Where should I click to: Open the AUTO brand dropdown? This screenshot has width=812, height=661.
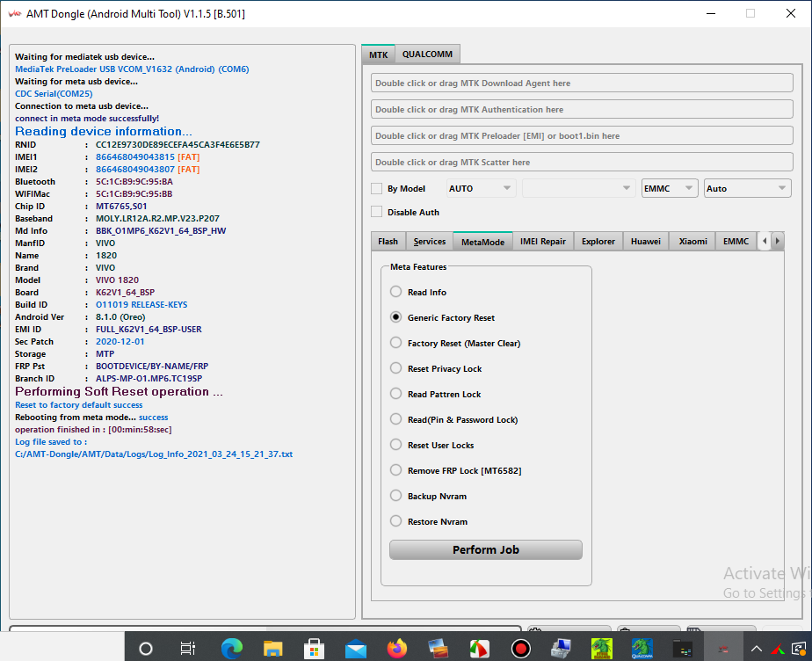[x=480, y=188]
